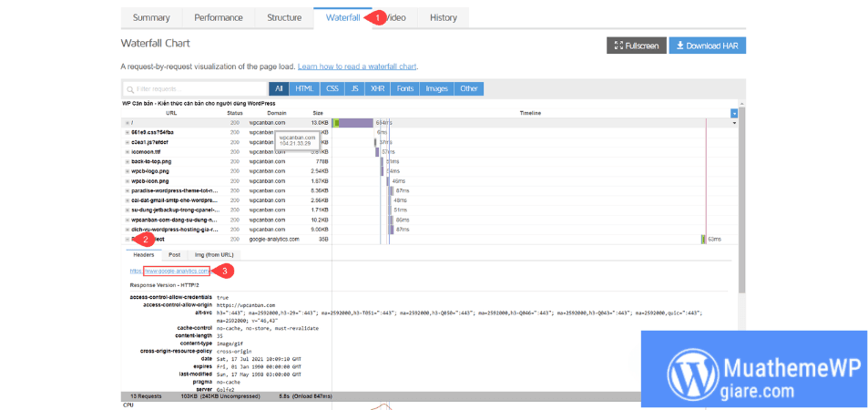Filter requests by Images type
The height and width of the screenshot is (410, 868).
(436, 89)
